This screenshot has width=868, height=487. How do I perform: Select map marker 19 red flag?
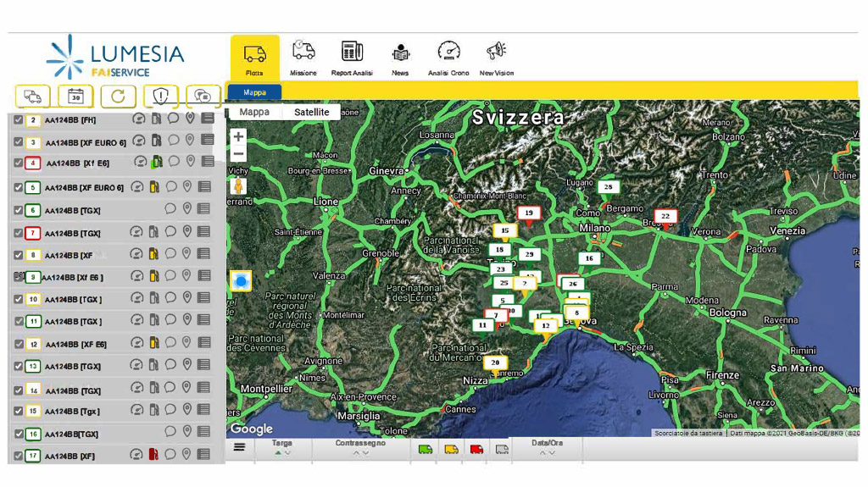(529, 213)
